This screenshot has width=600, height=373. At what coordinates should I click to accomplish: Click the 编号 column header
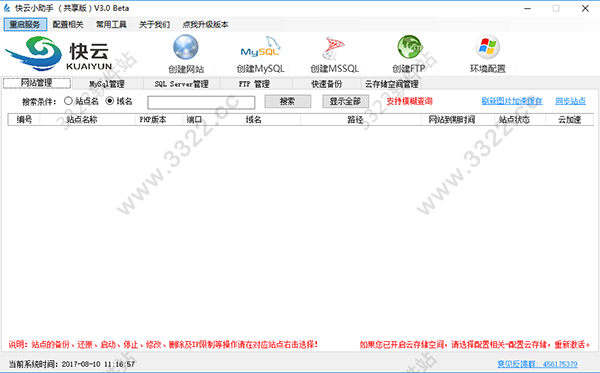[24, 119]
